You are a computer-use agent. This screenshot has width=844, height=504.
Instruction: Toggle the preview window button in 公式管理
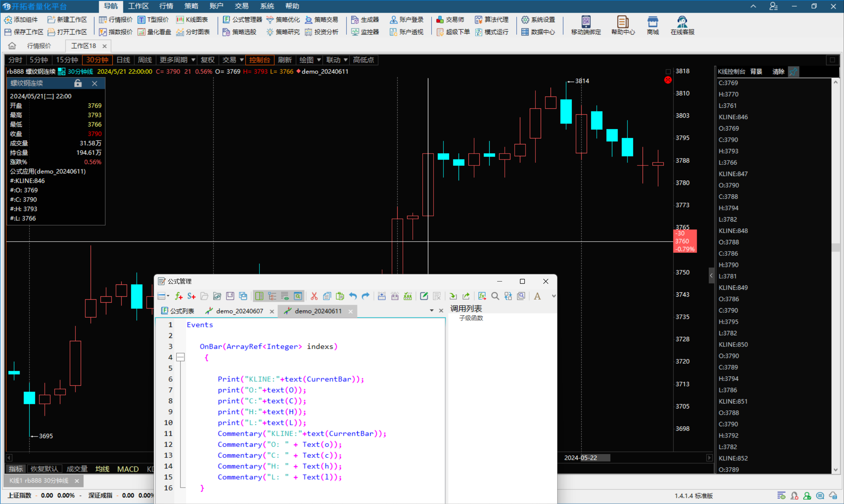coord(298,296)
